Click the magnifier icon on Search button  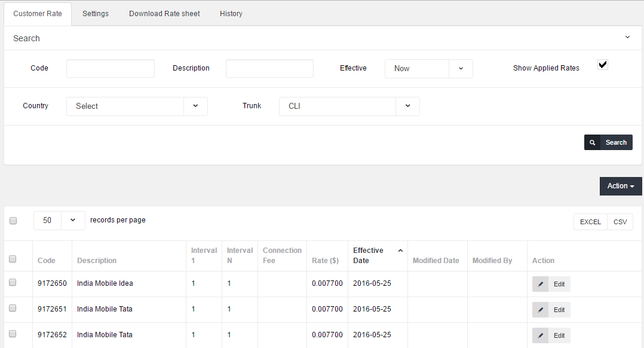click(592, 142)
